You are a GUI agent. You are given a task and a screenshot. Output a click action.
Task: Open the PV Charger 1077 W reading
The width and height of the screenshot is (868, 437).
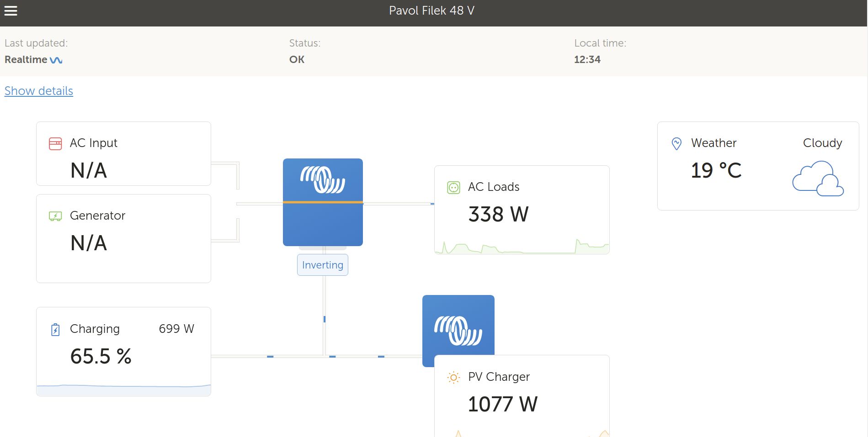[x=502, y=404]
